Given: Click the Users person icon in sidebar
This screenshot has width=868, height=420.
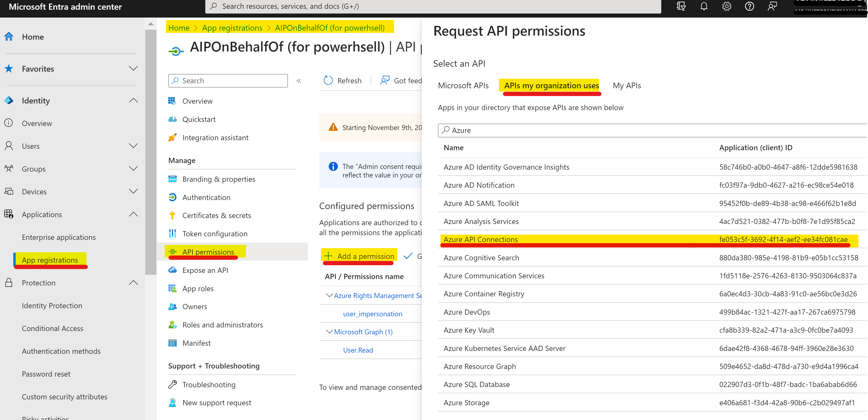Looking at the screenshot, I should [9, 146].
